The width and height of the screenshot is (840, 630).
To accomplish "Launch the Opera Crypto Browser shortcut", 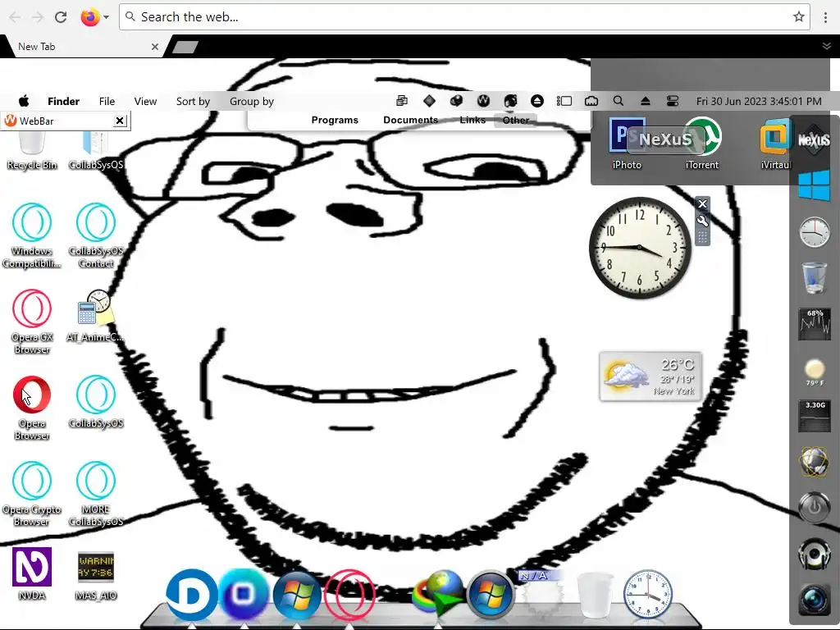I will pos(32,493).
